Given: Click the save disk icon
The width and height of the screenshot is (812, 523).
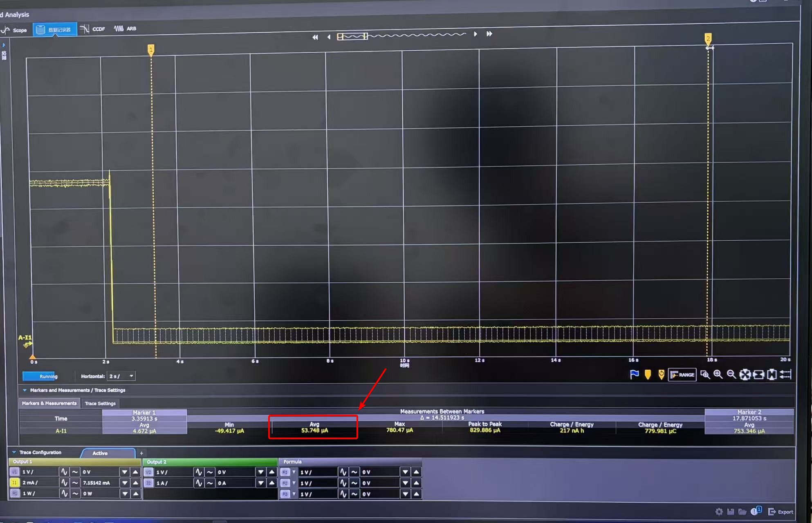Looking at the screenshot, I should click(x=731, y=512).
